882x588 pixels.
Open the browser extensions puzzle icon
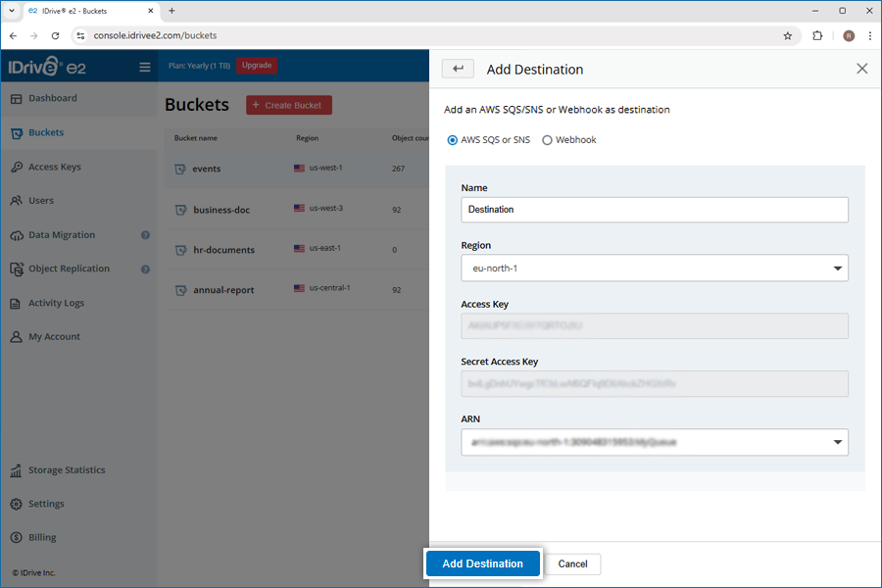point(817,35)
